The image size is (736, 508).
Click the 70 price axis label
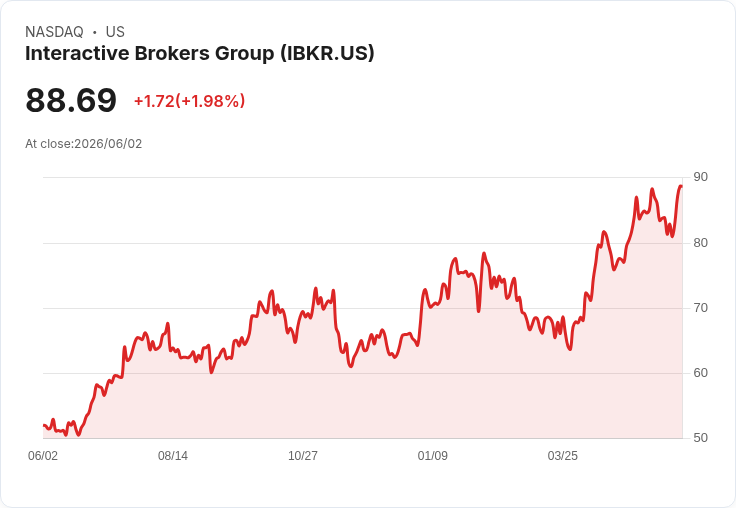pyautogui.click(x=700, y=308)
